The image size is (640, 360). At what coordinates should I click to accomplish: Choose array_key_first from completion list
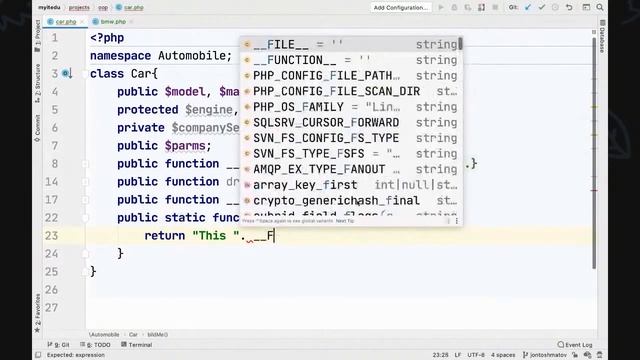coord(351,185)
